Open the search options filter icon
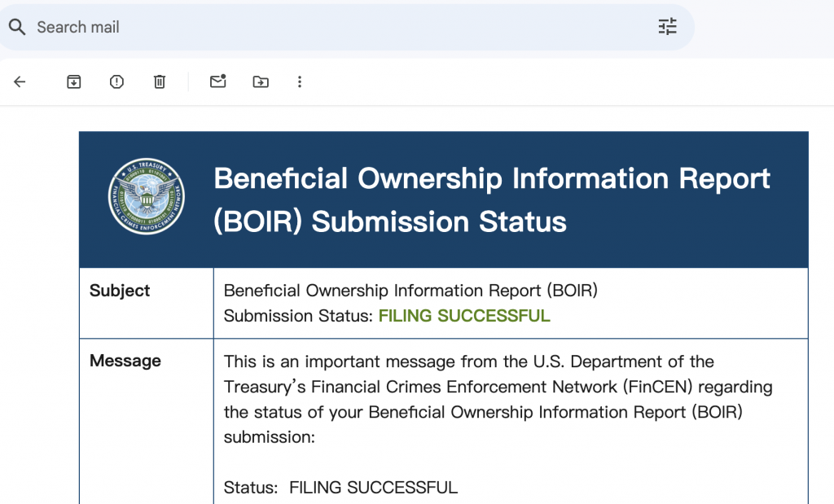Image resolution: width=834 pixels, height=504 pixels. [x=668, y=27]
